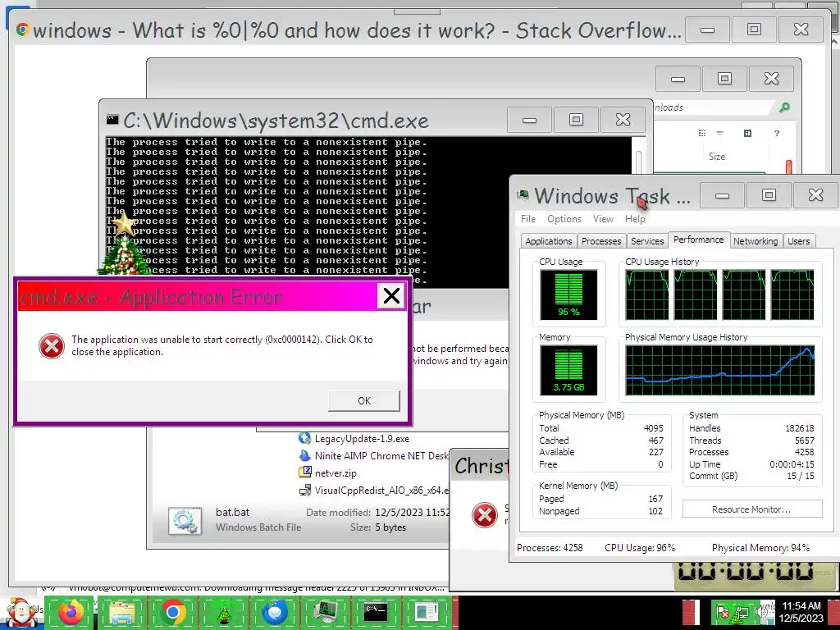Click 'Physical Memory: 94%' status text
840x630 pixels.
pos(760,548)
